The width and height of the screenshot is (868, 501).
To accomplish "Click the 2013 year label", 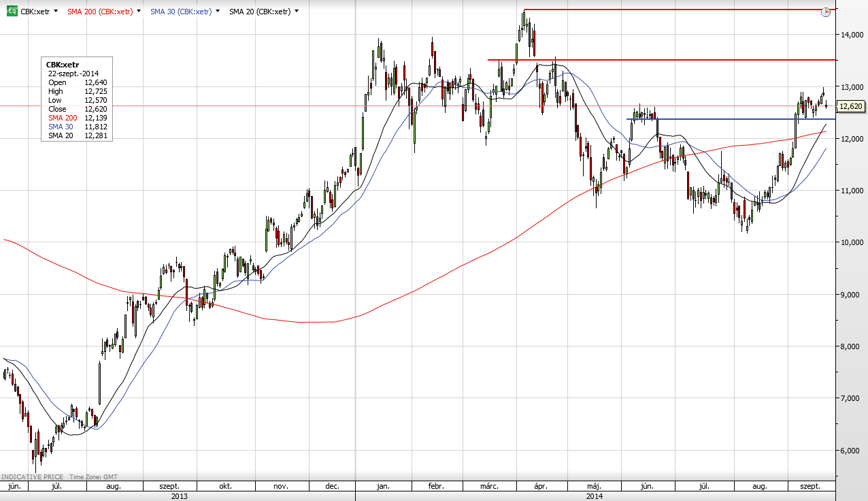I will click(x=180, y=496).
